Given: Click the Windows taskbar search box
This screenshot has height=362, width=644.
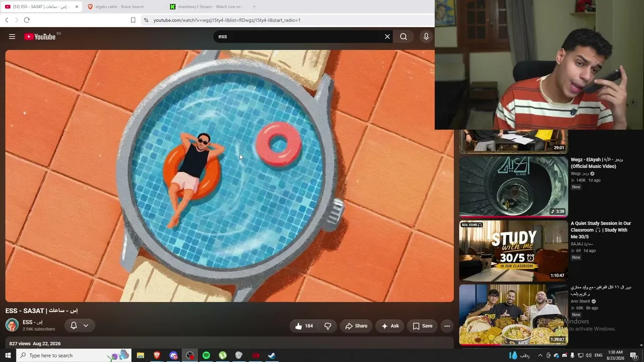Looking at the screenshot, I should point(74,355).
